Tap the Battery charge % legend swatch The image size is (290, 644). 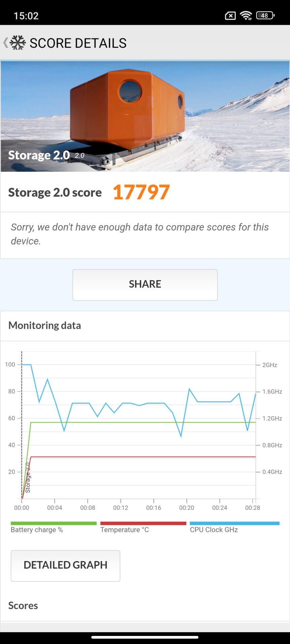point(53,523)
